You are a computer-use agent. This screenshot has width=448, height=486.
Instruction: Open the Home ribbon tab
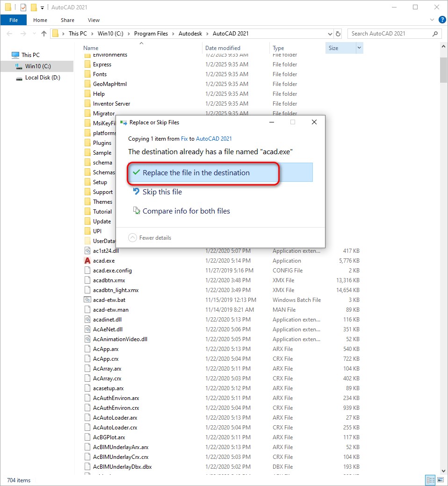click(x=40, y=20)
